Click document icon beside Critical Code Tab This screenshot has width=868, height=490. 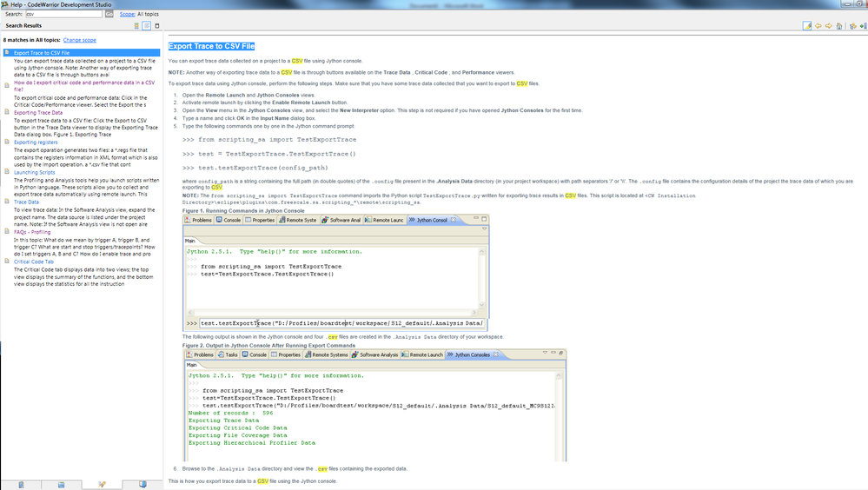[7, 262]
